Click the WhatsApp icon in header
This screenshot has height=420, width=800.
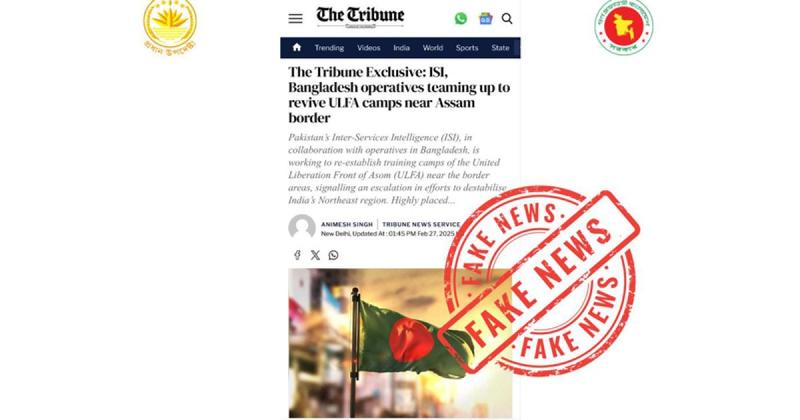(461, 18)
